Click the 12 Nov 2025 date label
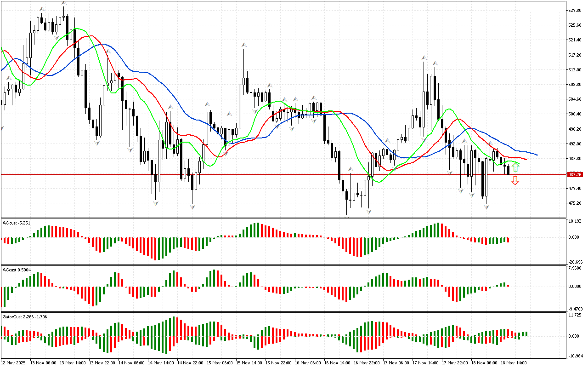This screenshot has width=588, height=368. pyautogui.click(x=13, y=362)
